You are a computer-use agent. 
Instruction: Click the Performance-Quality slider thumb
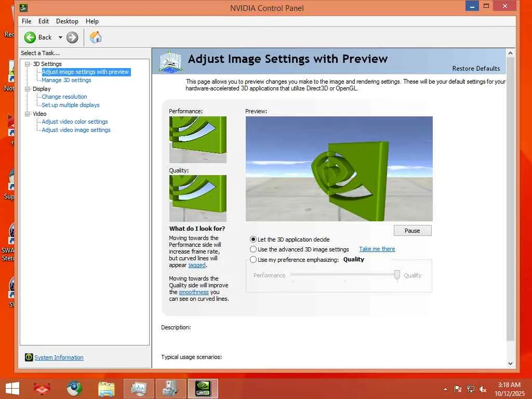pos(397,275)
